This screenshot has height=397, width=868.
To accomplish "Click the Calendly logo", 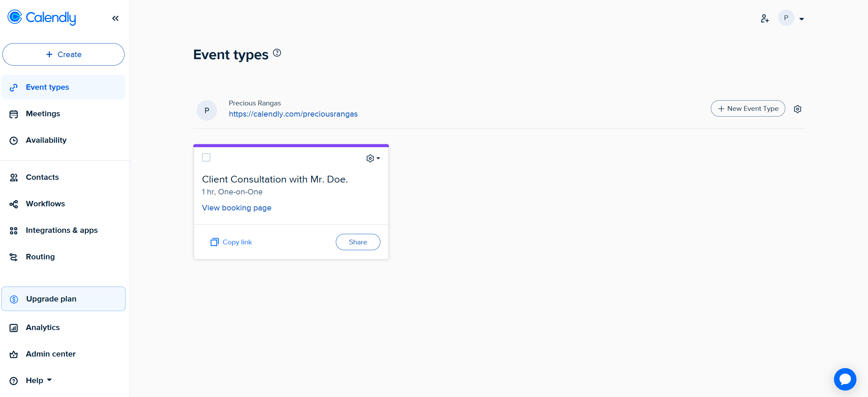I will (42, 18).
